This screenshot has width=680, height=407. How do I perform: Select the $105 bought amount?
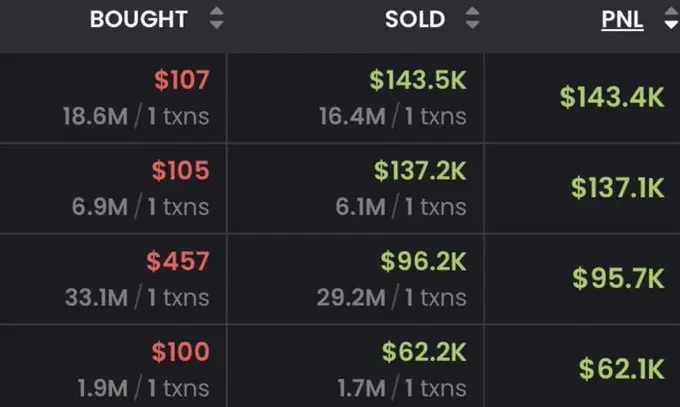pos(181,171)
